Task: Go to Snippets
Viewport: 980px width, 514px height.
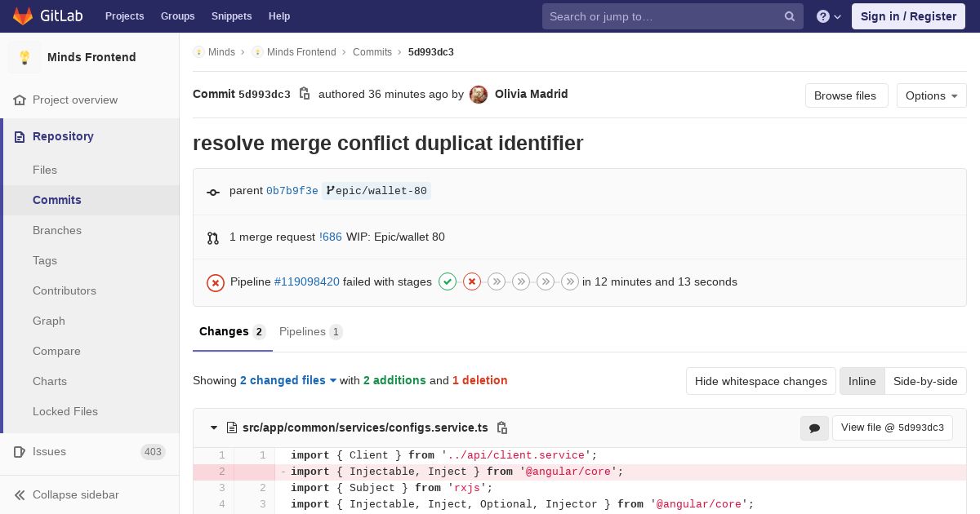Action: point(231,16)
